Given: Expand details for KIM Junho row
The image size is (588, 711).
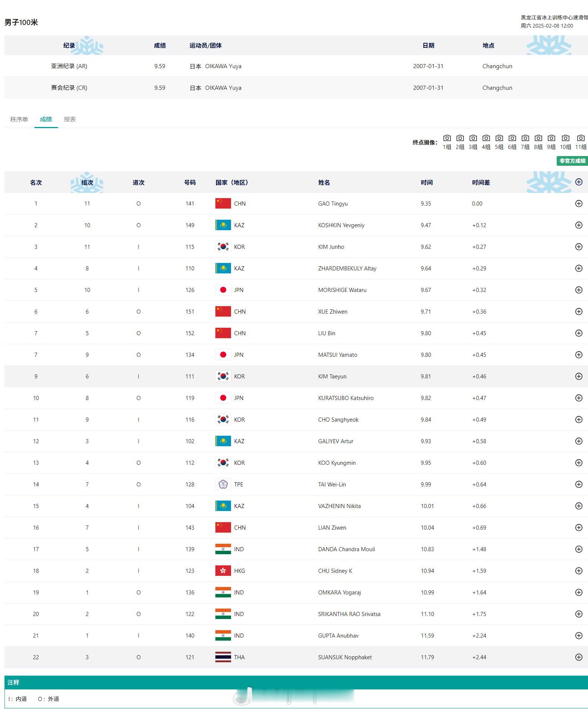Looking at the screenshot, I should click(x=579, y=247).
